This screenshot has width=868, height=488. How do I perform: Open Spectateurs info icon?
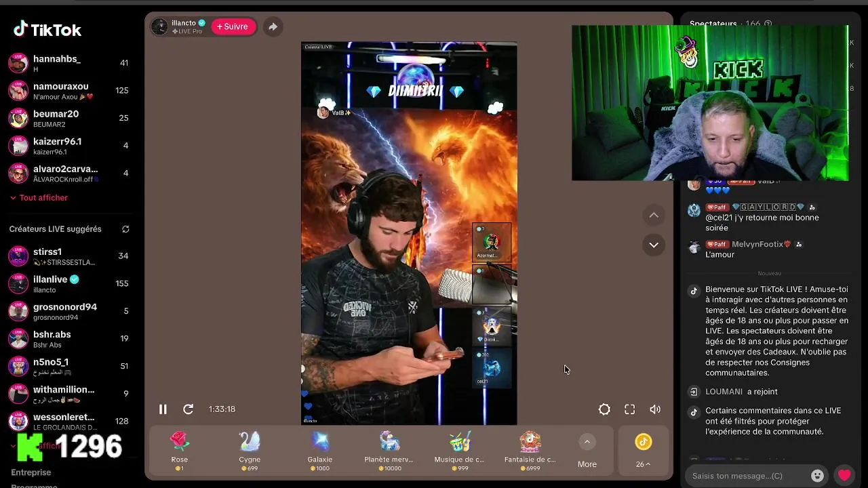[x=768, y=24]
